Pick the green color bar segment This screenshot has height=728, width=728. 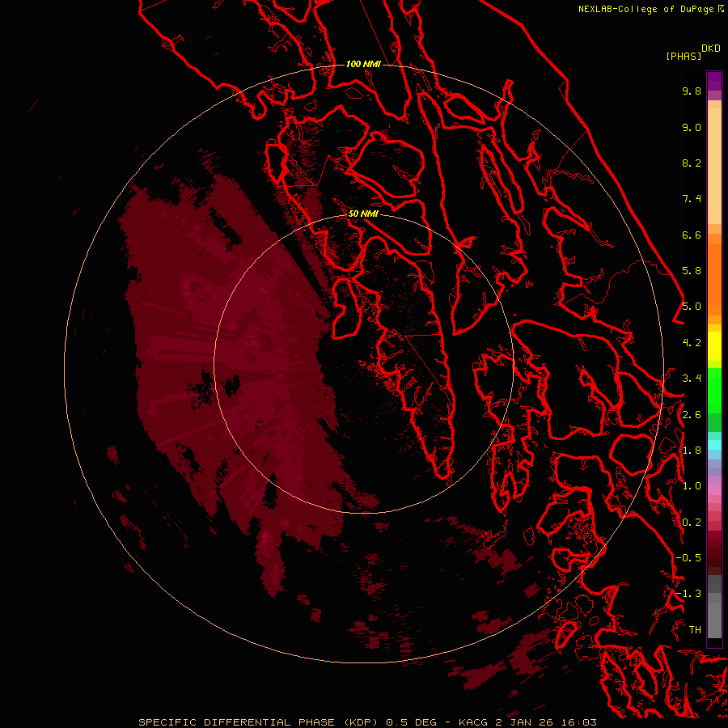[x=714, y=391]
